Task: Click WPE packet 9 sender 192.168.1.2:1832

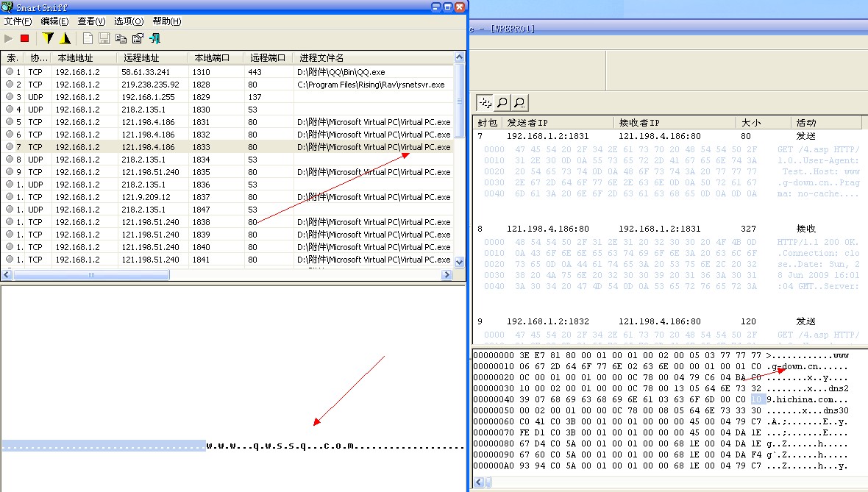Action: [x=547, y=321]
